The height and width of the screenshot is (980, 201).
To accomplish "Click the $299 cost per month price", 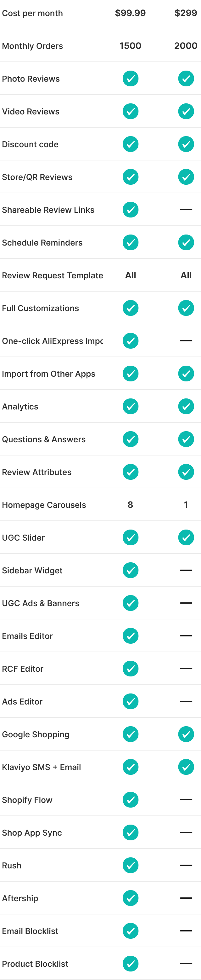I will point(186,13).
